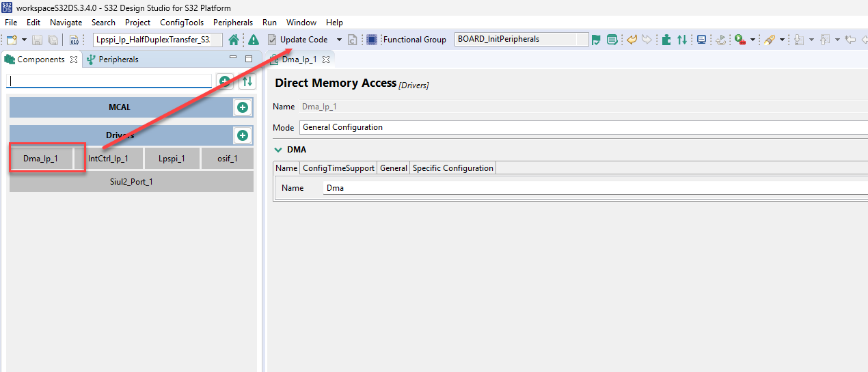Image resolution: width=868 pixels, height=372 pixels.
Task: Click the yellow Undo arrow icon
Action: pos(632,40)
